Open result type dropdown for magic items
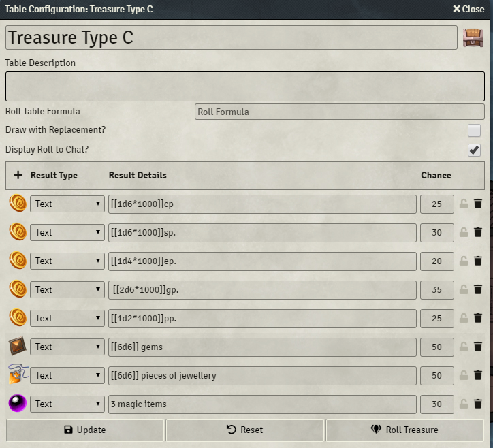 pyautogui.click(x=67, y=404)
